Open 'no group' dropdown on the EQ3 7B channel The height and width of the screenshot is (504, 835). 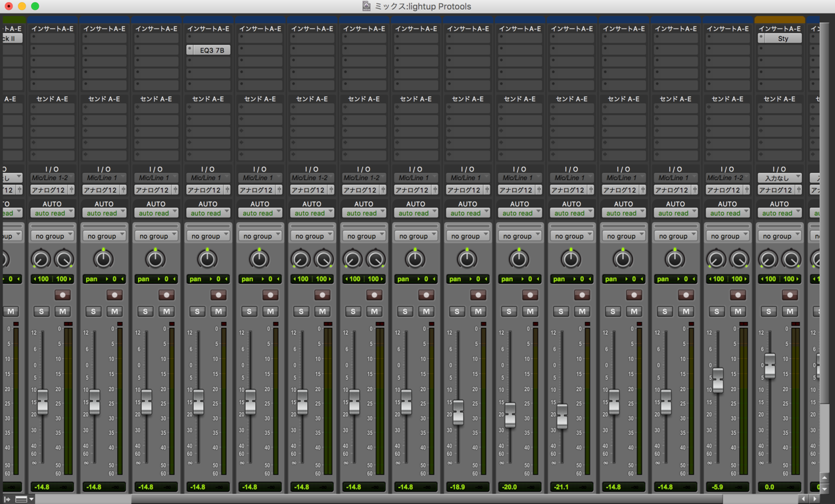pos(208,236)
